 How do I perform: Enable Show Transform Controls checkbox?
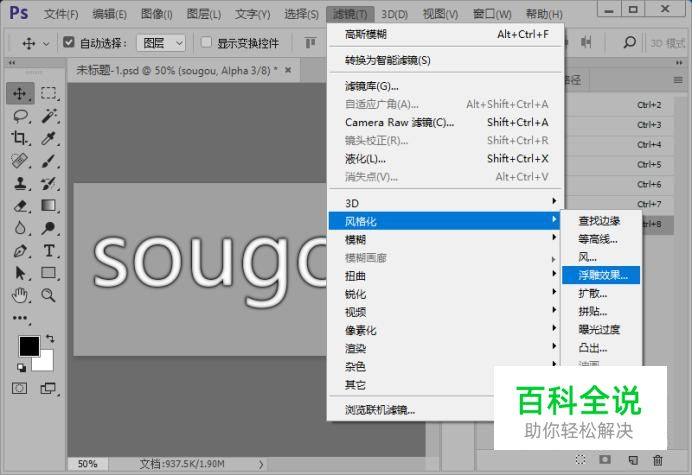(x=206, y=42)
